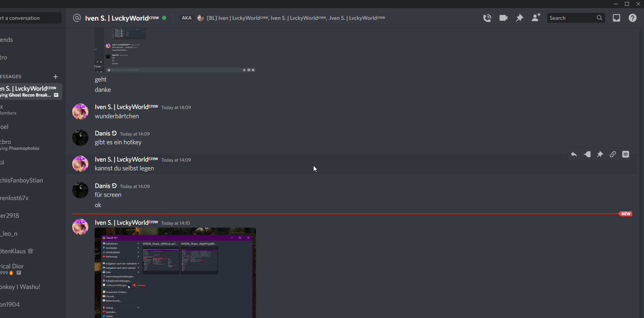This screenshot has width=644, height=318.
Task: Open the Help question mark icon
Action: pos(633,18)
